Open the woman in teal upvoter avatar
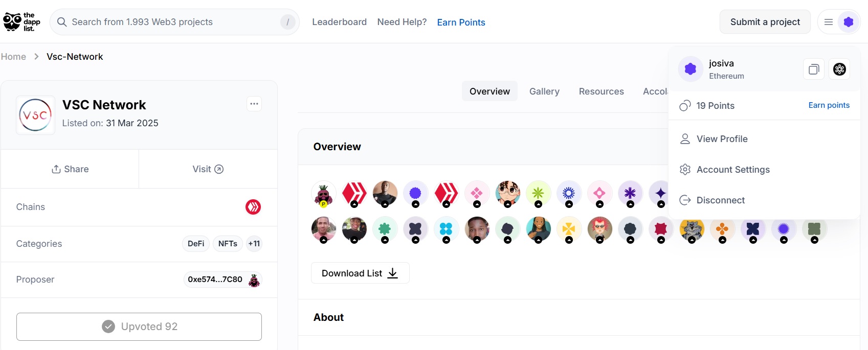868x350 pixels. [x=538, y=229]
